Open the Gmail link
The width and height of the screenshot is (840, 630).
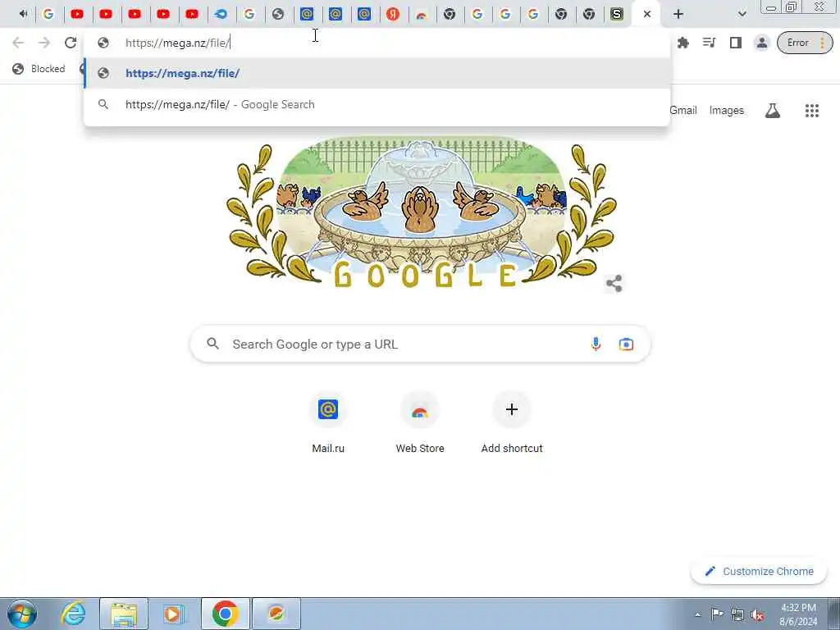click(x=683, y=111)
